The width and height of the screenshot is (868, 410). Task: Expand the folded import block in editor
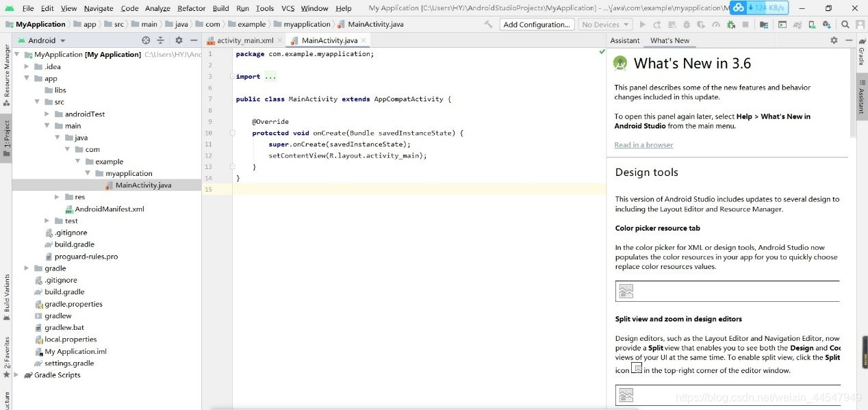[232, 76]
